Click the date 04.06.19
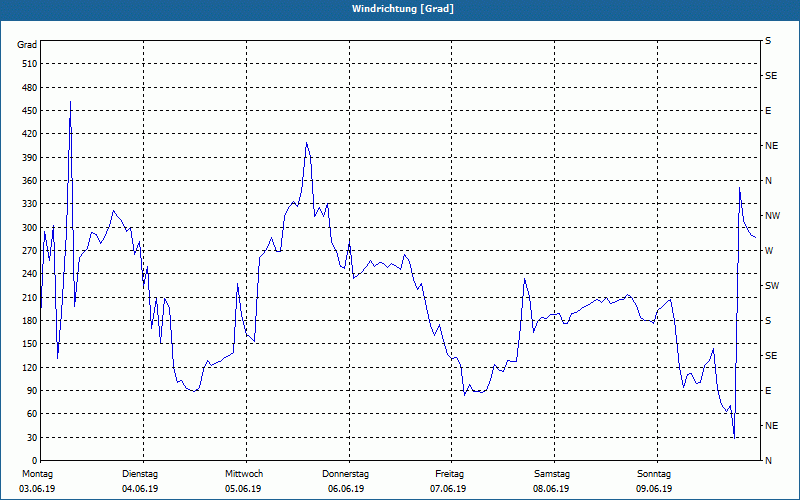 (x=140, y=489)
